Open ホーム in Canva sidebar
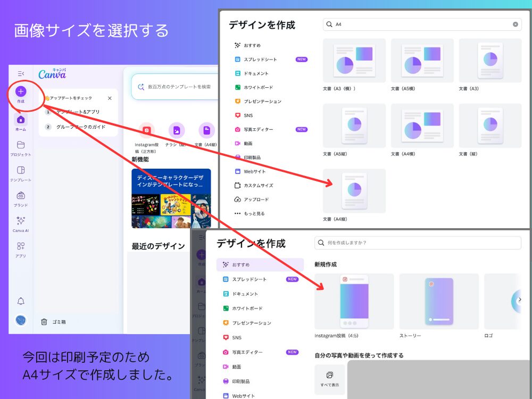Image resolution: width=532 pixels, height=399 pixels. tap(21, 122)
